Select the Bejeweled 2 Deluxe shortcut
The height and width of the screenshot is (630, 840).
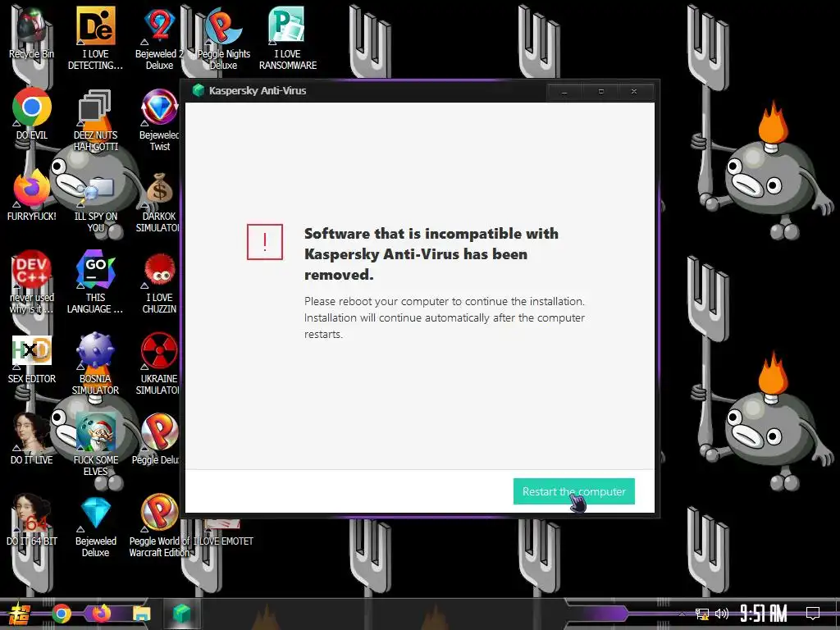pos(159,39)
